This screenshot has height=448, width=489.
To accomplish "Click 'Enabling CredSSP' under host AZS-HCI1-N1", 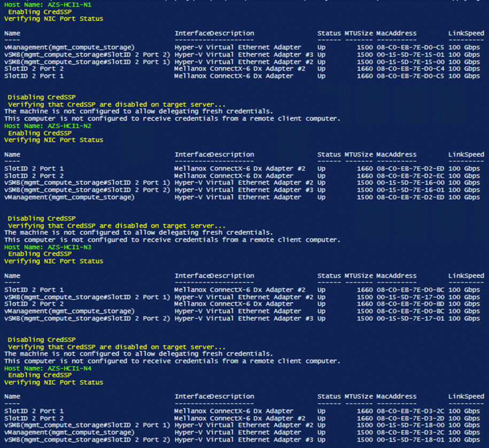I will (40, 12).
